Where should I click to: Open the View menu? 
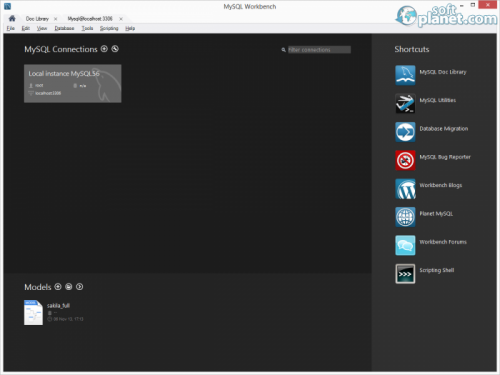tap(42, 28)
